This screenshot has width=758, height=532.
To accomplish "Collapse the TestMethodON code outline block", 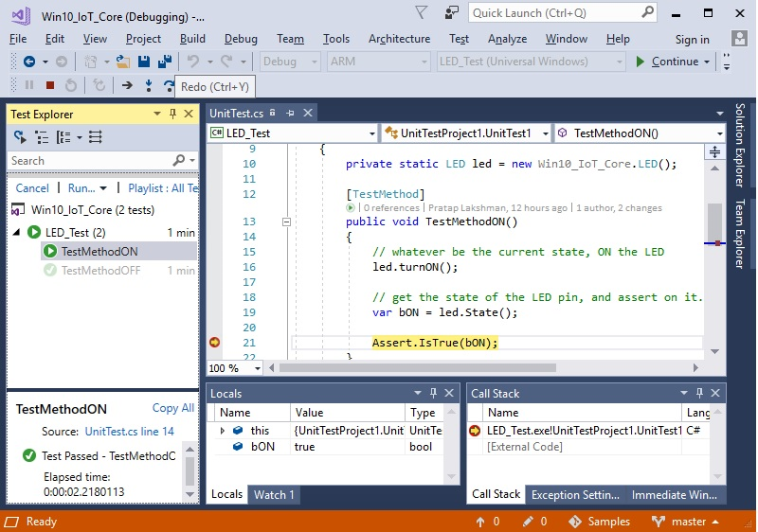I will tap(286, 222).
